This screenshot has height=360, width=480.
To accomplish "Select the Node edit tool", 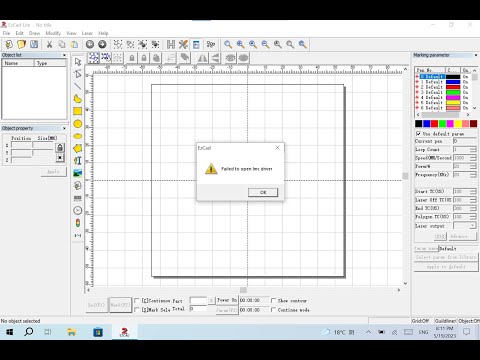I will 78,74.
